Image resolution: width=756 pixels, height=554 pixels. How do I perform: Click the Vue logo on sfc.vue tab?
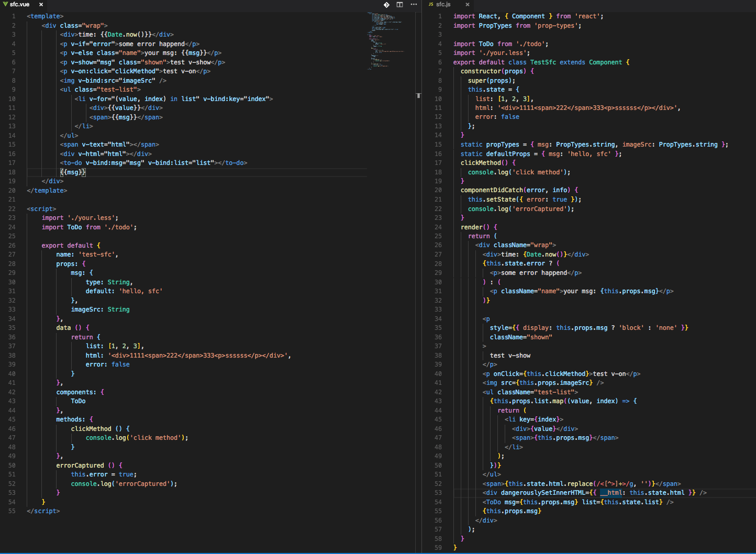[5, 4]
